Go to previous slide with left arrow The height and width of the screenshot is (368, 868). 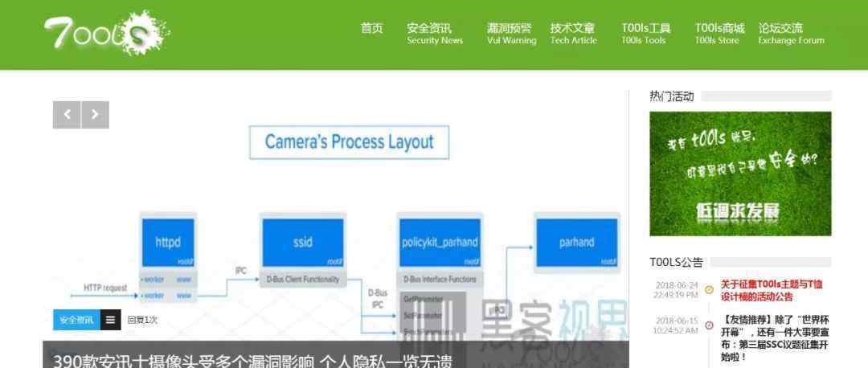point(67,115)
